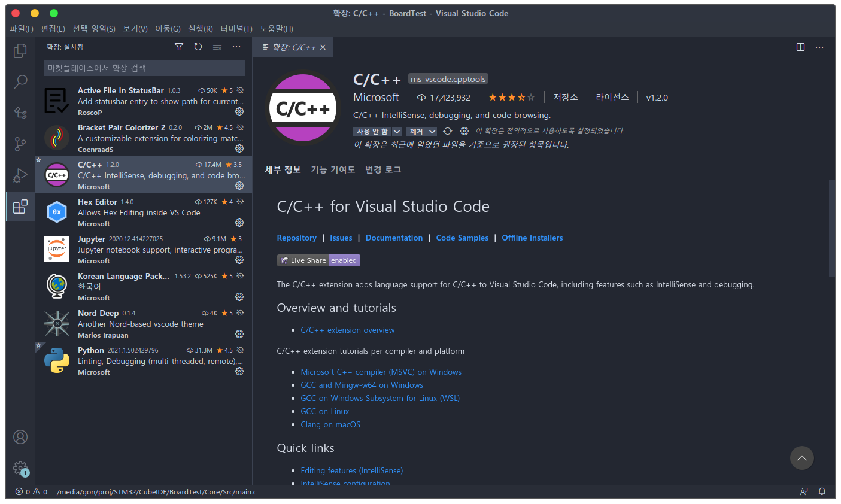
Task: Open editor more actions ellipsis
Action: click(x=819, y=47)
